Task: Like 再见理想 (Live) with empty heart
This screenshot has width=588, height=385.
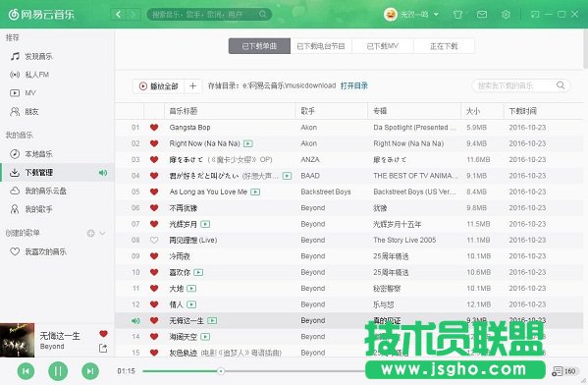Action: pyautogui.click(x=154, y=241)
